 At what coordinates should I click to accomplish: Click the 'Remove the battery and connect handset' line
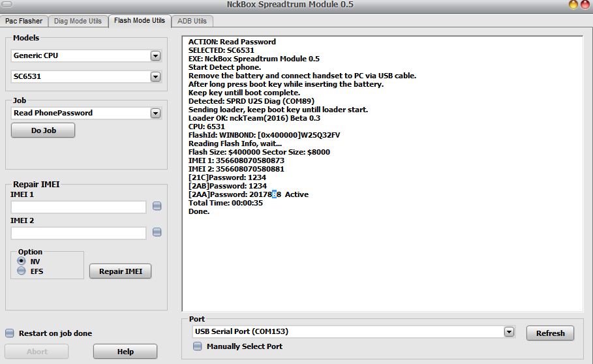coord(303,76)
